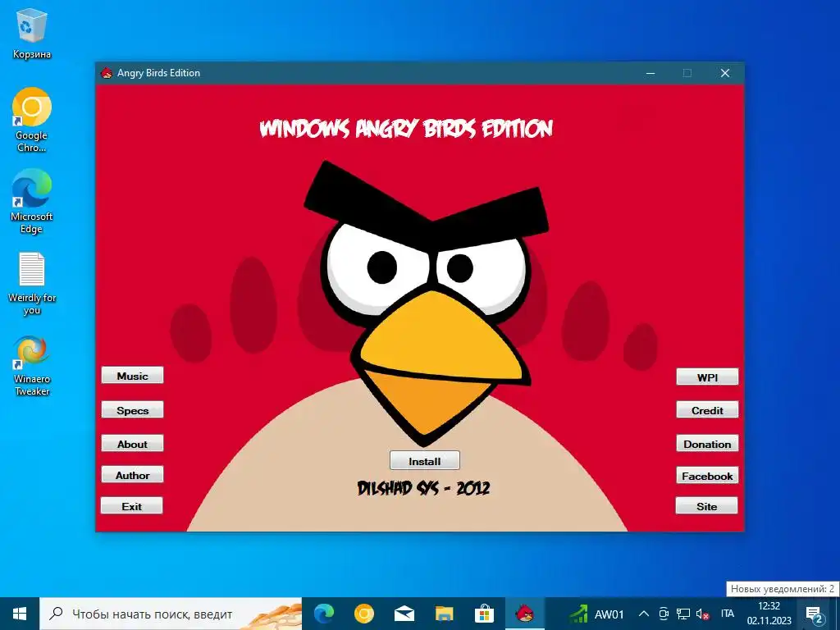Select the Winaero Tweaker desktop shortcut

[x=32, y=366]
